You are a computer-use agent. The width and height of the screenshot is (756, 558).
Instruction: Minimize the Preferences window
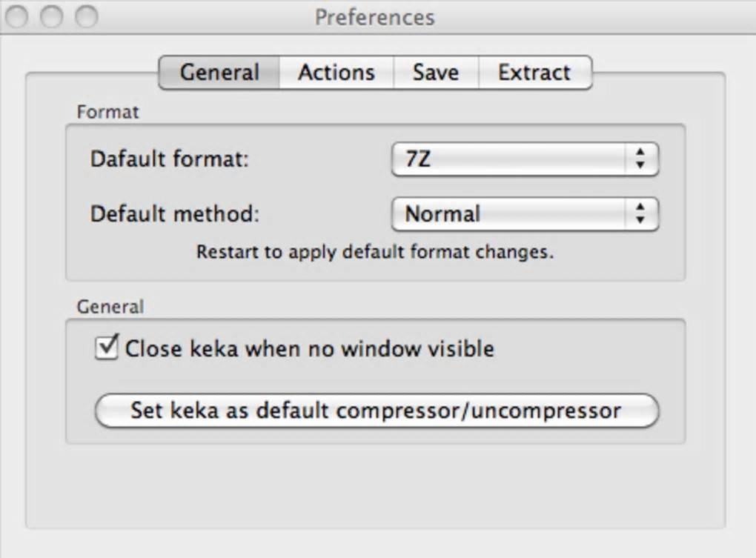click(x=51, y=16)
